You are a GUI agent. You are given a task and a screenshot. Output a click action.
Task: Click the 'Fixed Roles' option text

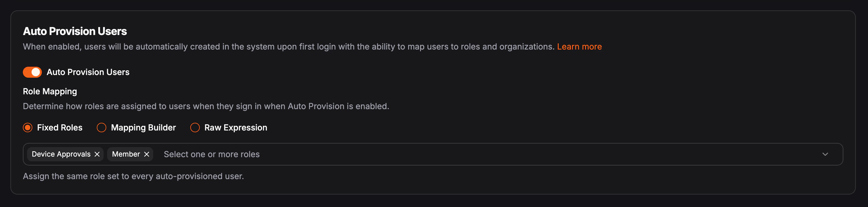tap(60, 128)
